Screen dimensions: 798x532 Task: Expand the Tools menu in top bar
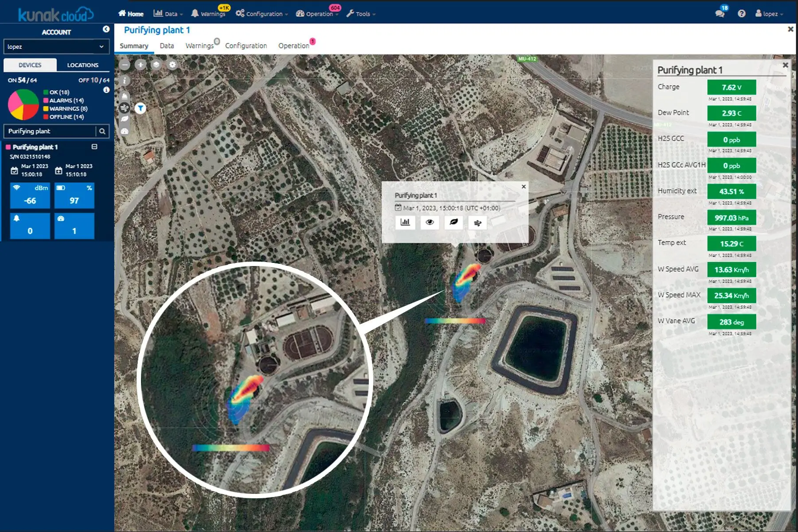click(361, 14)
